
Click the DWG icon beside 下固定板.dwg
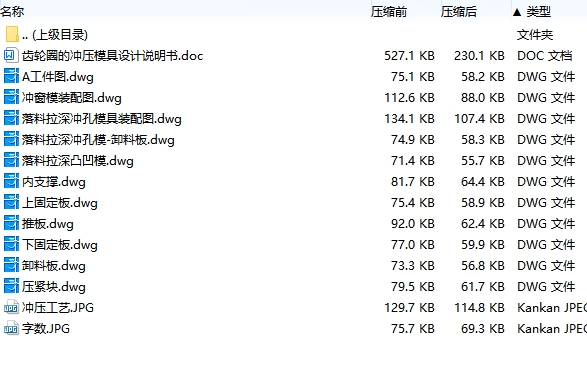coord(11,244)
